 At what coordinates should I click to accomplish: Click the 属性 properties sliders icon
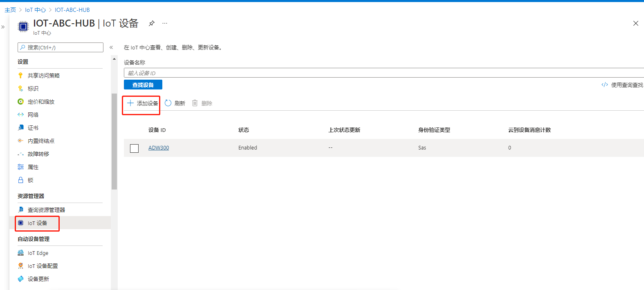pos(20,167)
